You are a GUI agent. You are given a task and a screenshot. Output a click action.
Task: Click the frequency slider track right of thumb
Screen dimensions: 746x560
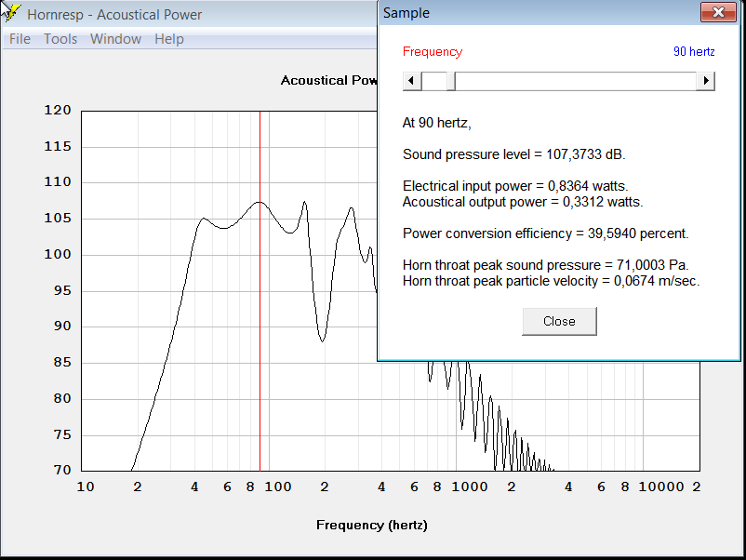pos(576,81)
